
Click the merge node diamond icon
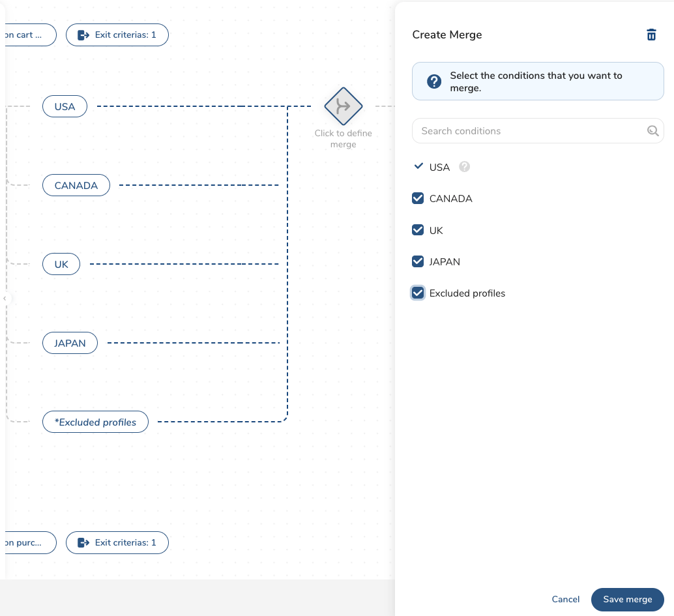pyautogui.click(x=343, y=106)
